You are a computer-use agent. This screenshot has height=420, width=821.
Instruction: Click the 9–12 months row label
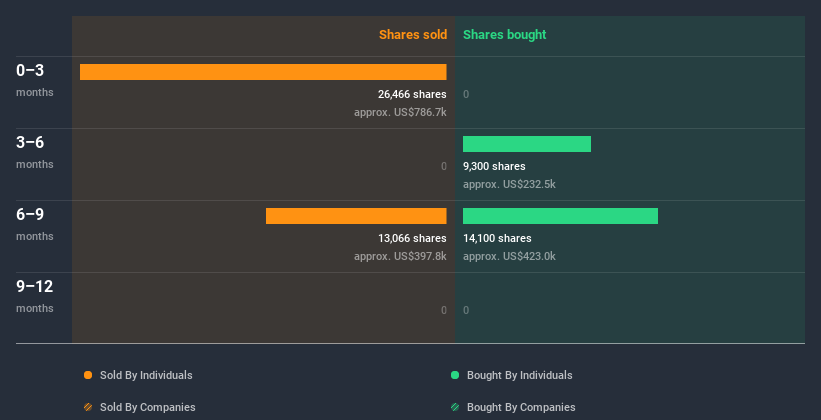tap(35, 296)
